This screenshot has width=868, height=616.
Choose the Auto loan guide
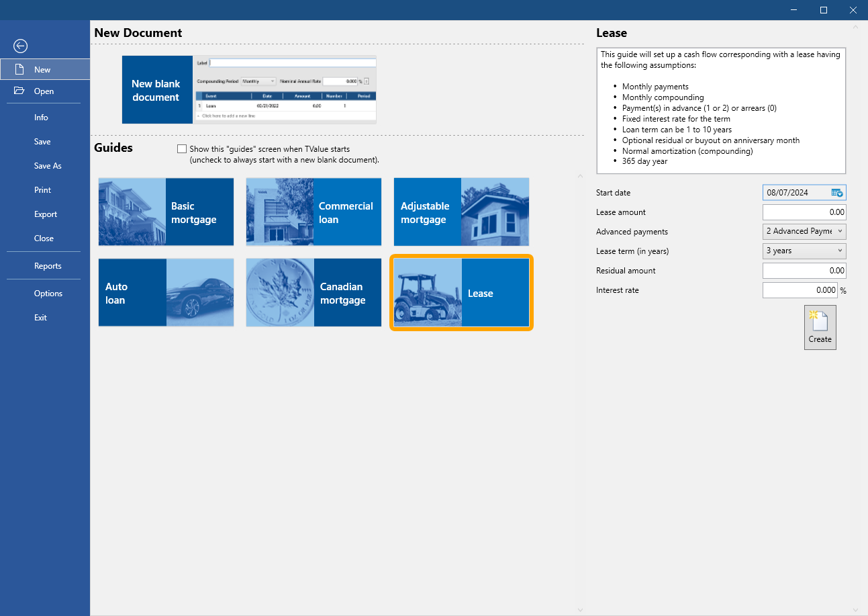coord(166,292)
